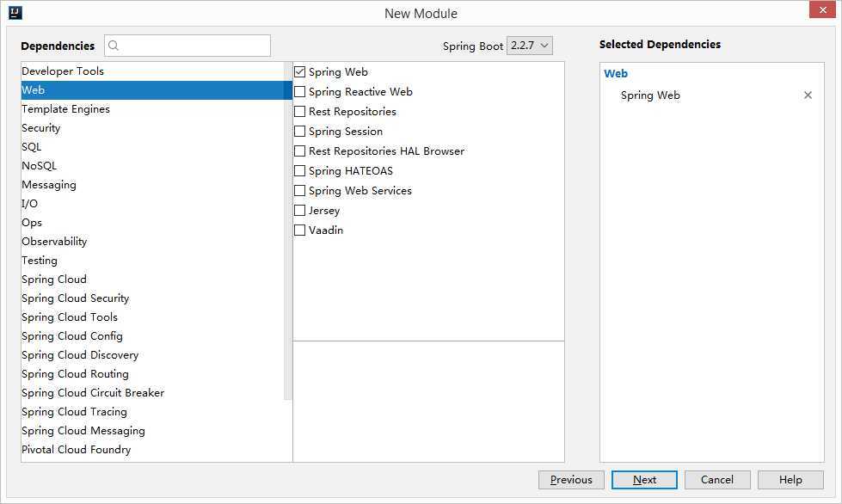Tick the Jersey checkbox

tap(299, 211)
